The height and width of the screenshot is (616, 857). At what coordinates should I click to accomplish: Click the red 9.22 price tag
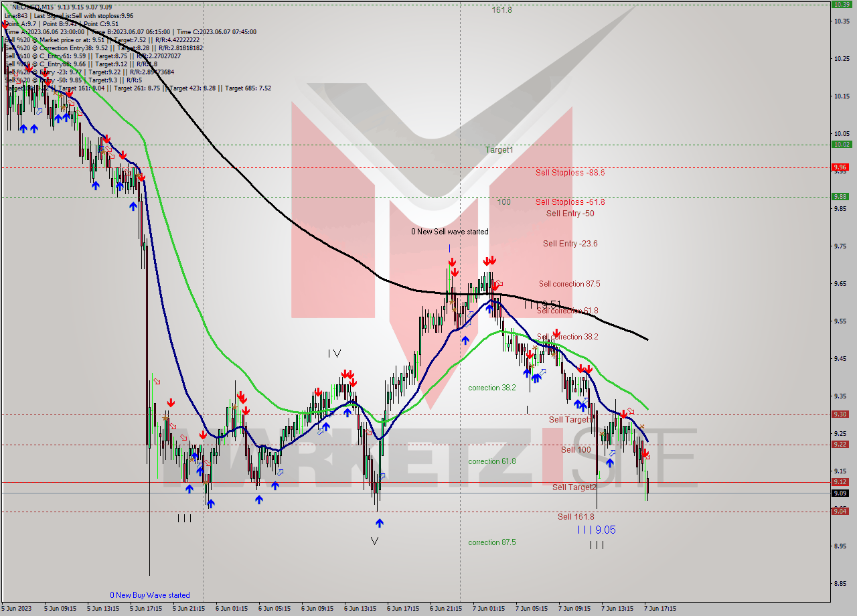(x=840, y=444)
